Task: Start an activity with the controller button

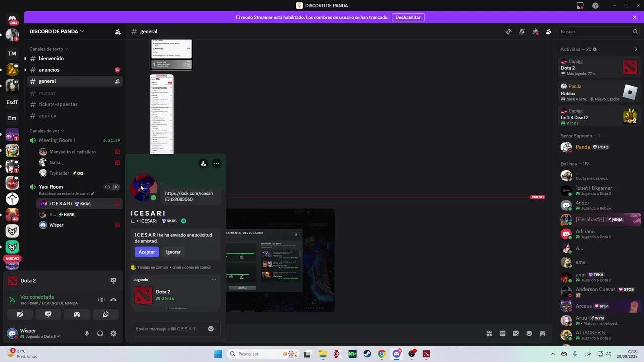Action: [x=77, y=314]
